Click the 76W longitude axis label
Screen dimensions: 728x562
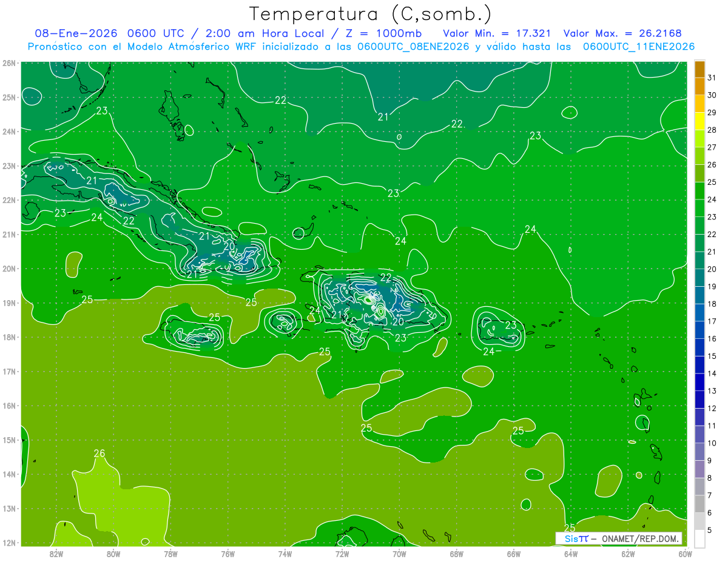(x=227, y=554)
